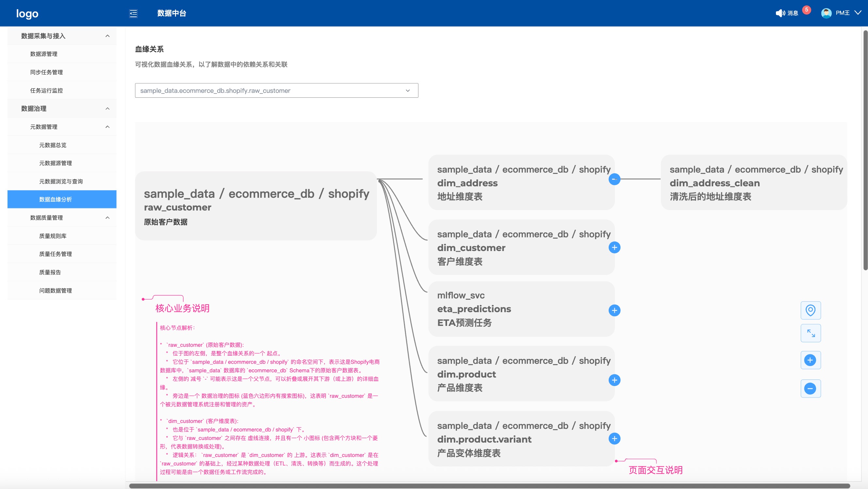Select the dim_address_clean node card
This screenshot has height=489, width=868.
click(x=754, y=182)
